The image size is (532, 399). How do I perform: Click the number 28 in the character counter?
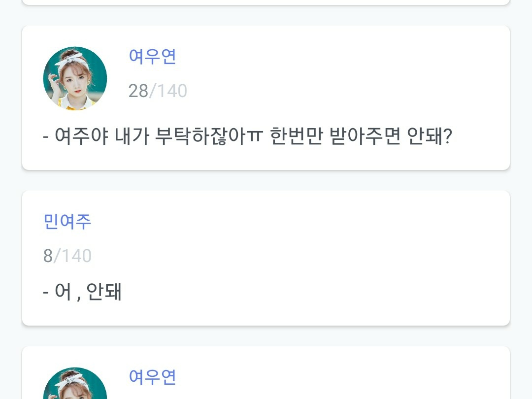coord(138,91)
